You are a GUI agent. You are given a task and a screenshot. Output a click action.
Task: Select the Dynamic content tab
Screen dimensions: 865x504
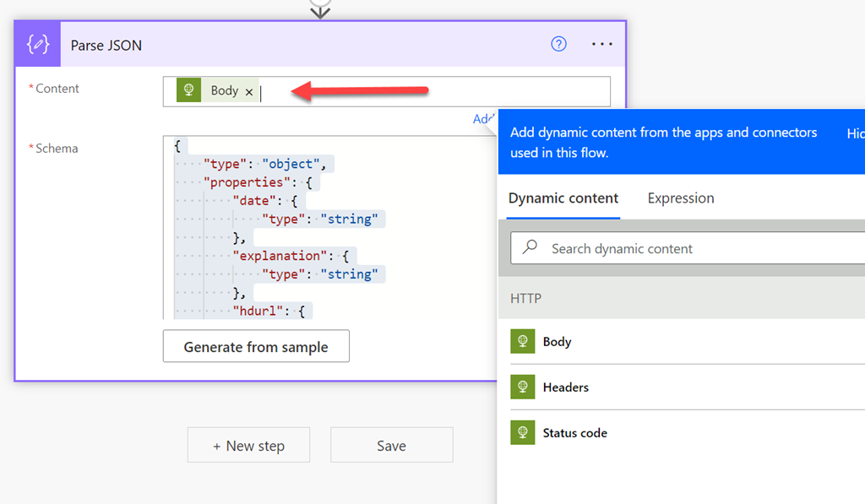tap(563, 198)
